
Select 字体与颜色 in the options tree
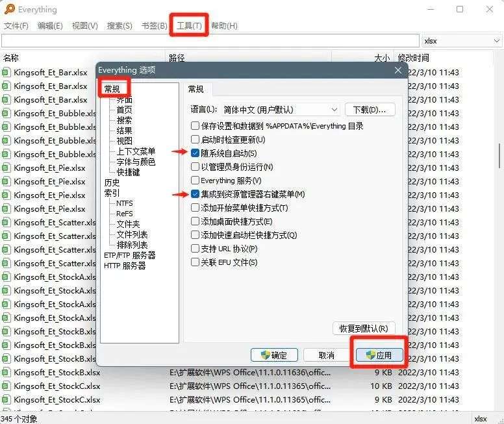point(136,162)
